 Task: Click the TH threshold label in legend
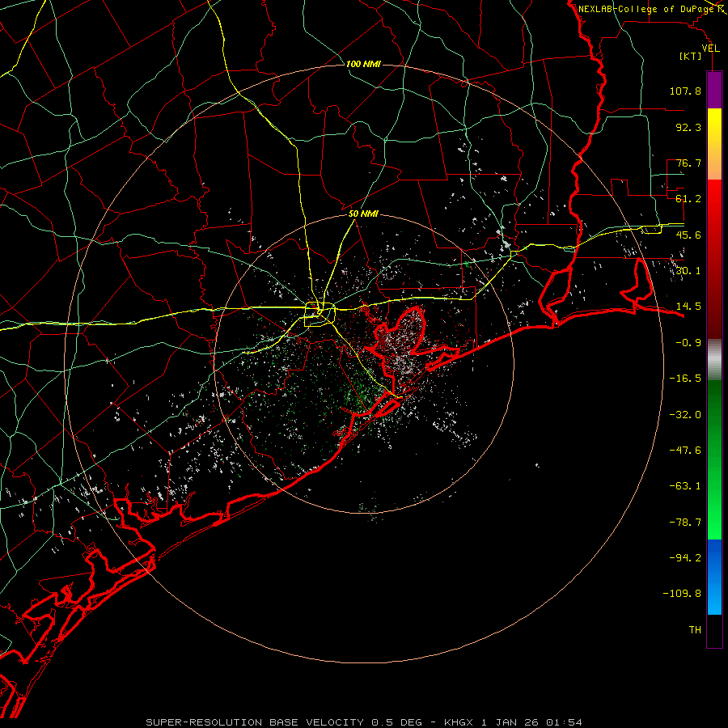[695, 630]
